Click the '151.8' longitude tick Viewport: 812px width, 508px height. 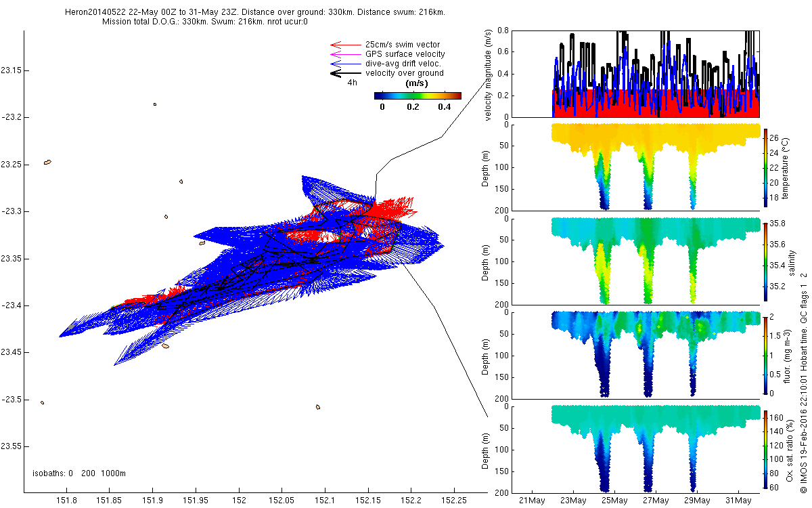(x=66, y=501)
